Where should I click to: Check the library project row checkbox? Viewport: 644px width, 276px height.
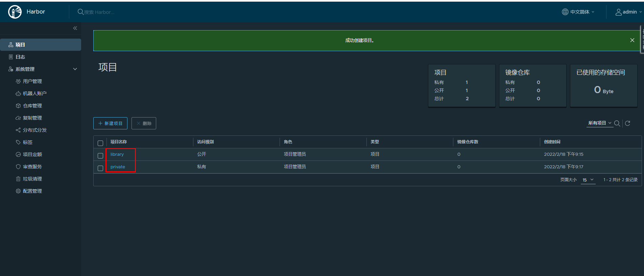100,156
